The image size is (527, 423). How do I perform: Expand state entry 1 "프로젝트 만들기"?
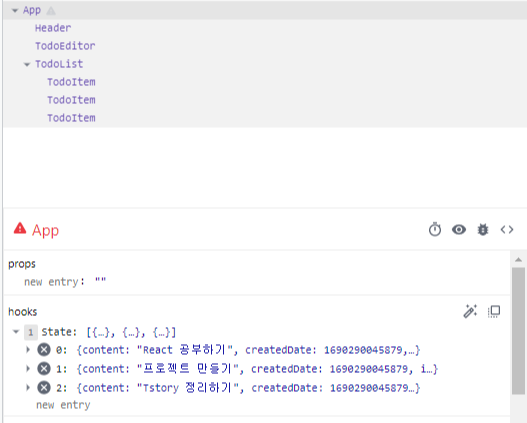28,369
